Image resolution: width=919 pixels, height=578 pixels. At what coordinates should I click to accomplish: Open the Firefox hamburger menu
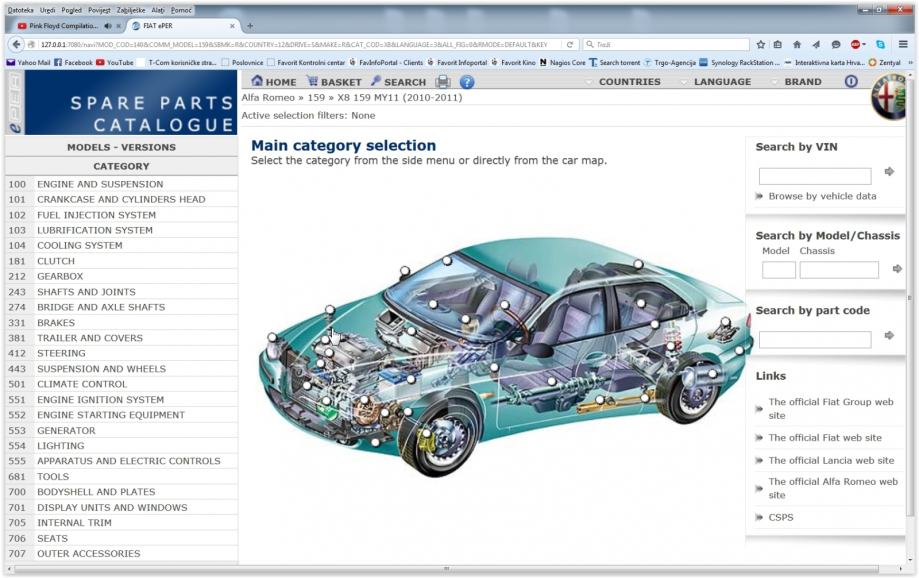[x=902, y=45]
